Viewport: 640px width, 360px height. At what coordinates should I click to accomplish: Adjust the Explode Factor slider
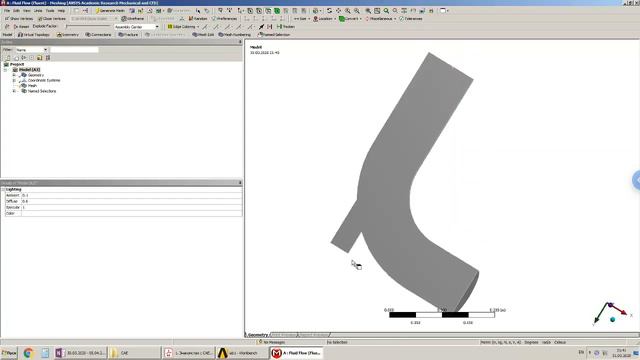point(88,27)
